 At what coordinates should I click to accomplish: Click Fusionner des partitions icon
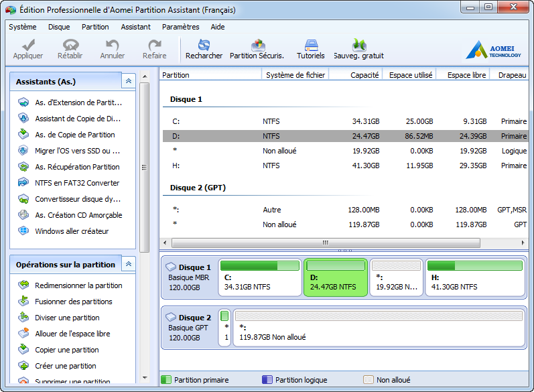[x=23, y=301]
